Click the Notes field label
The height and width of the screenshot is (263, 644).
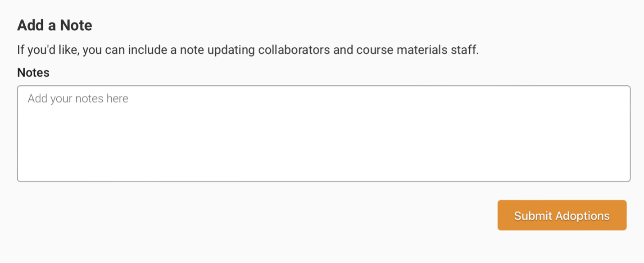coord(33,72)
